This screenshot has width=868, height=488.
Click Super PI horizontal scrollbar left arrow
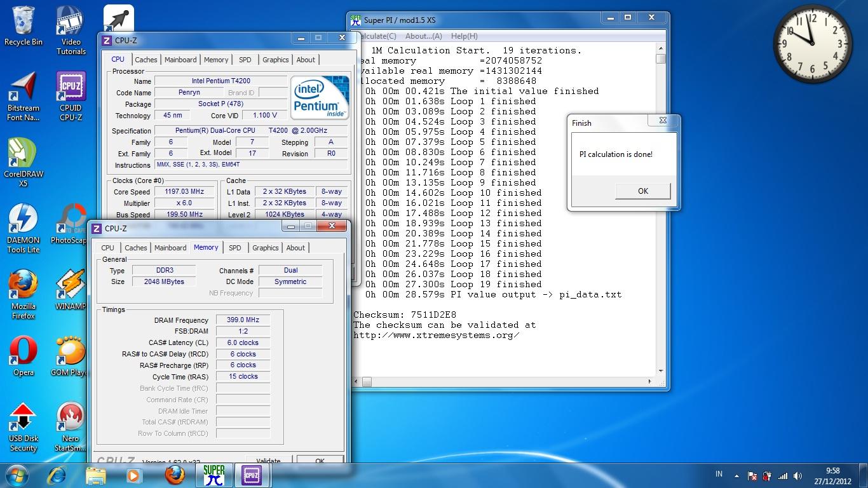point(356,382)
